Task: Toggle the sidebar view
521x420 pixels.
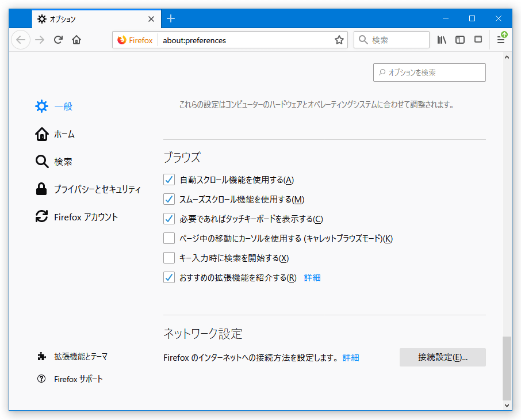Action: pos(459,40)
